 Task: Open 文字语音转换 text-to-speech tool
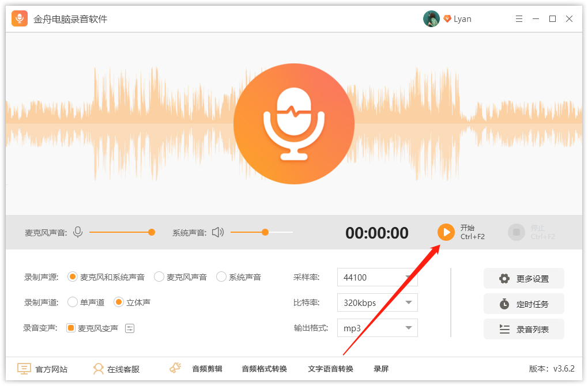point(330,369)
